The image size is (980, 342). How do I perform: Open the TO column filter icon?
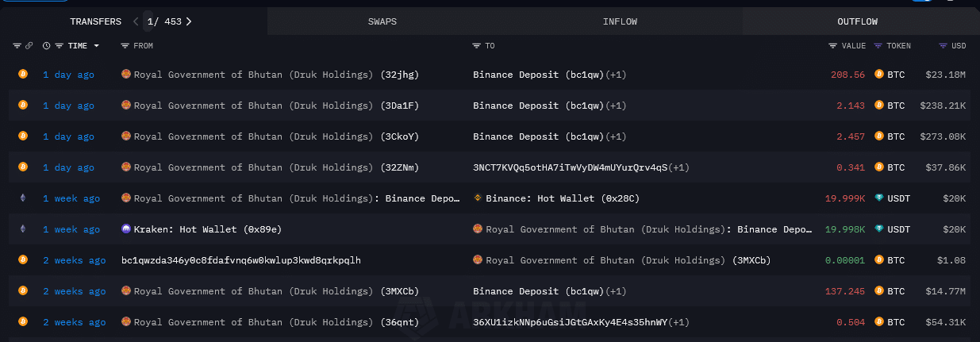click(x=476, y=46)
